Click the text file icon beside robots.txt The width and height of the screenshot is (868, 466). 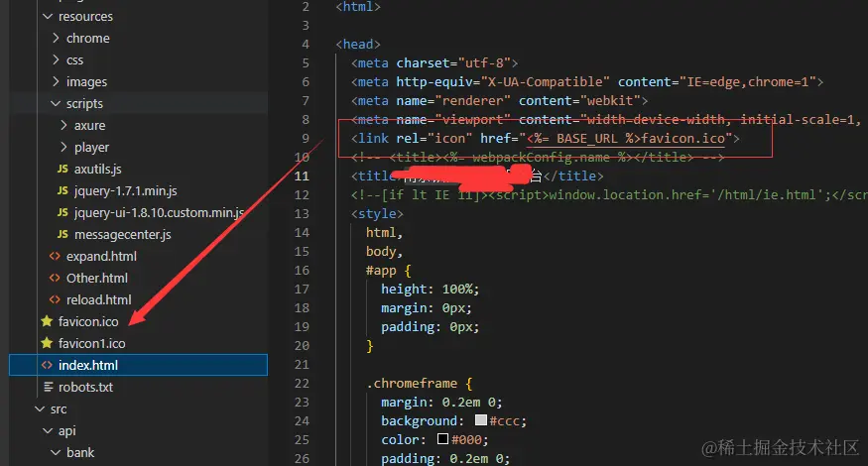[x=49, y=387]
